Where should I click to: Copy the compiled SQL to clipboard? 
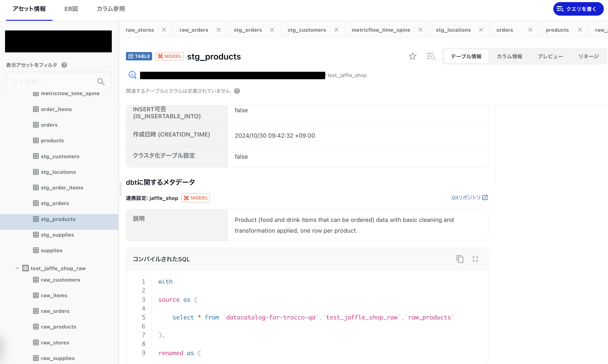460,259
